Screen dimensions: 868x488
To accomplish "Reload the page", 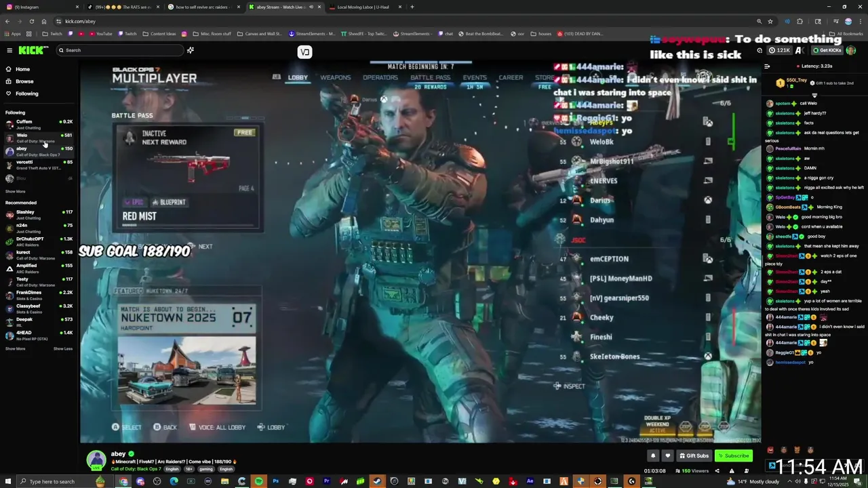I will coord(31,21).
